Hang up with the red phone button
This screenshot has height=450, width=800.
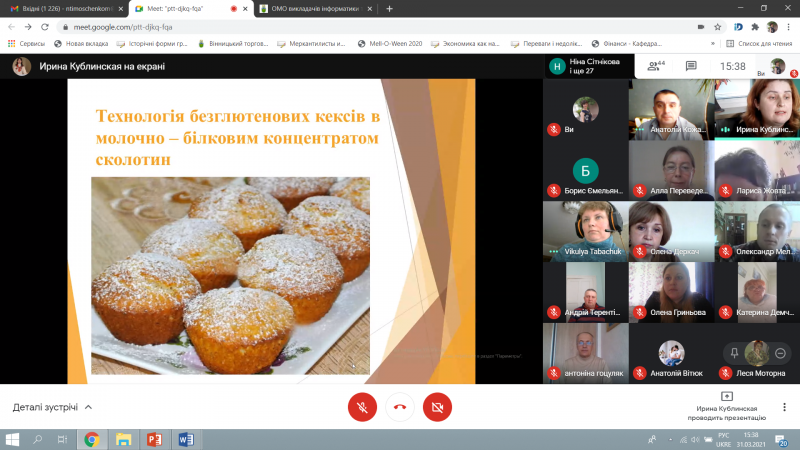click(x=400, y=407)
